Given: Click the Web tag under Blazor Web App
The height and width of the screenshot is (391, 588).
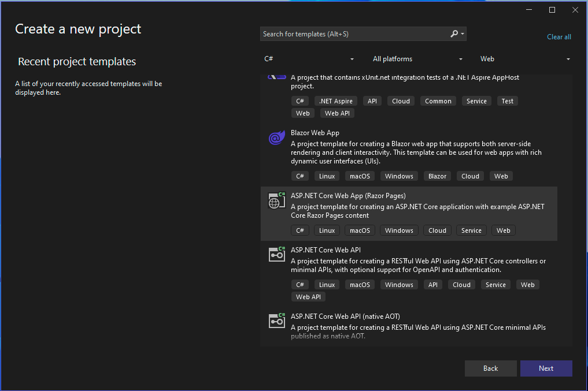Looking at the screenshot, I should (501, 176).
